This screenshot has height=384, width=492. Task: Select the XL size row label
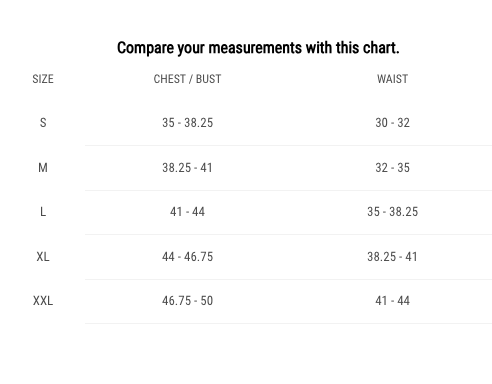coord(43,257)
